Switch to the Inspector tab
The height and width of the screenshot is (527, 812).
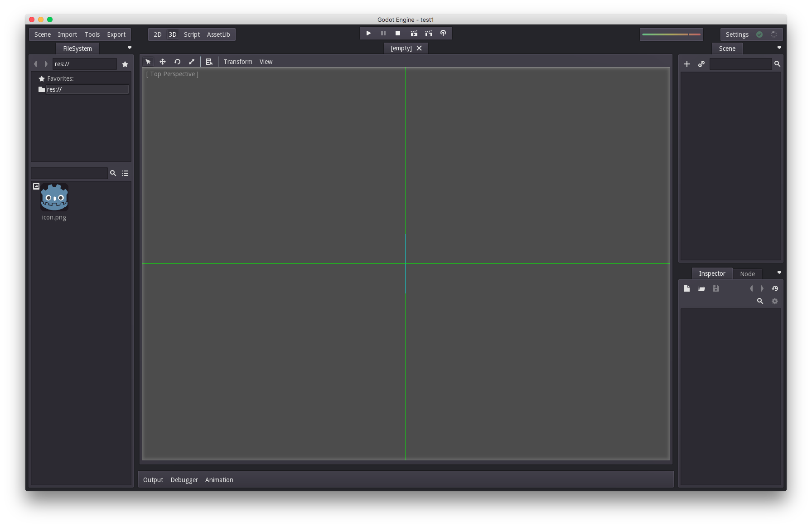coord(712,273)
